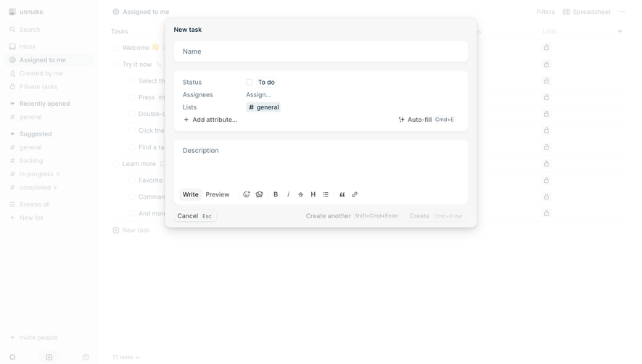Open settings gear icon
This screenshot has height=364, width=642.
tap(12, 357)
